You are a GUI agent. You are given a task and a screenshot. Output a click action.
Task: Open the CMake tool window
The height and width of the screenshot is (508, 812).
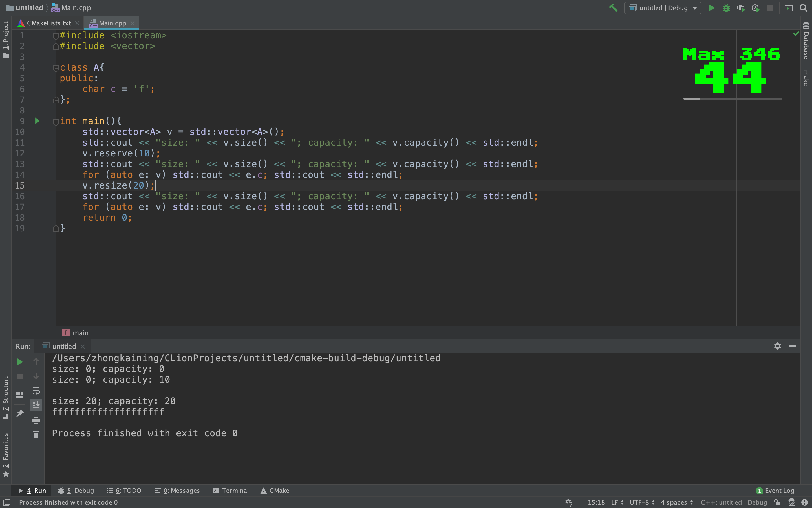[275, 491]
